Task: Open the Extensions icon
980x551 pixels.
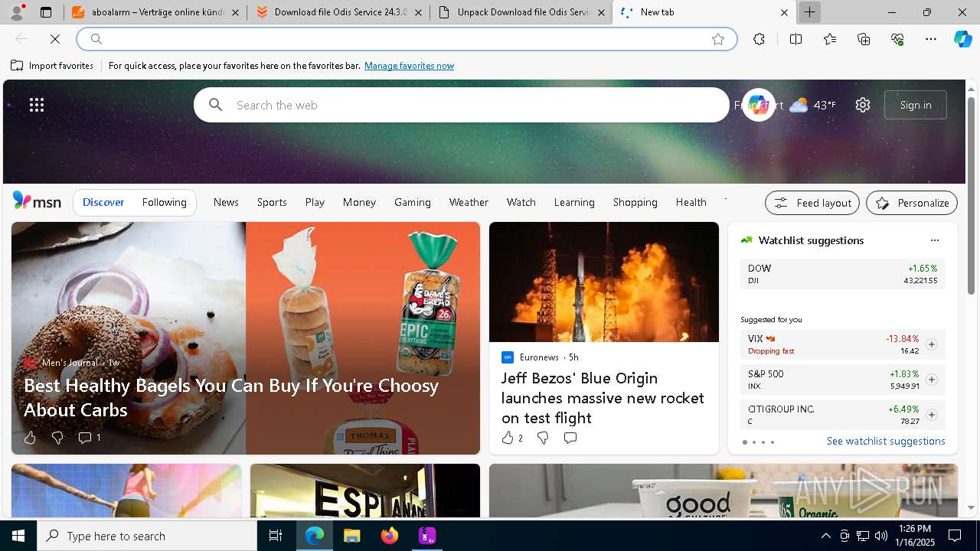Action: [759, 39]
